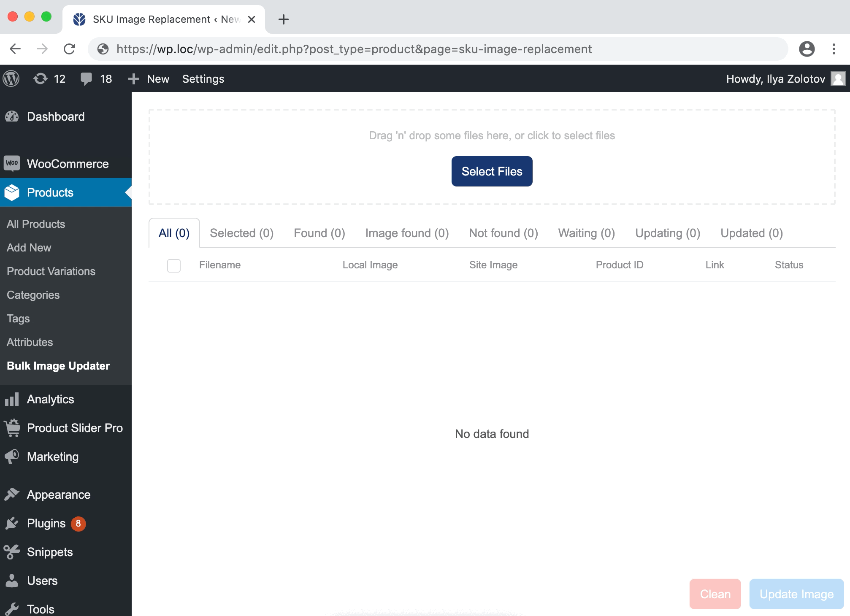Click the WooCommerce Woo icon
This screenshot has width=850, height=616.
(x=12, y=163)
